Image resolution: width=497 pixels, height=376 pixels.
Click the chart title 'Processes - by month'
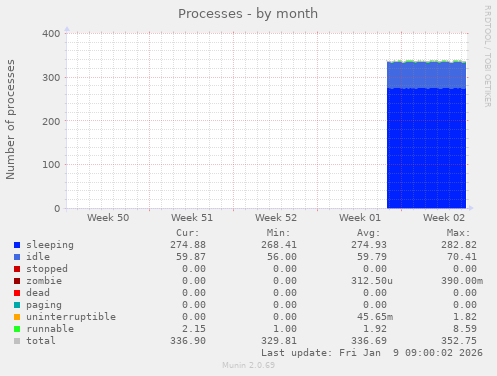[248, 14]
